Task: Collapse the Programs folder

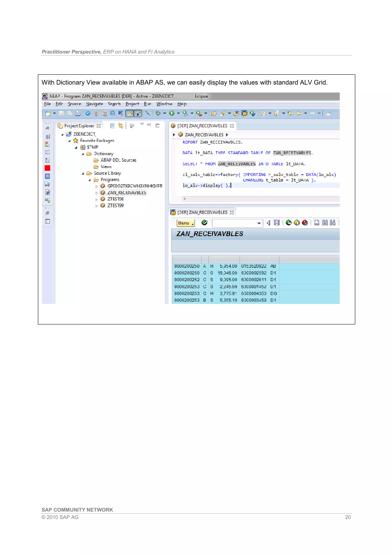Action: tap(90, 180)
